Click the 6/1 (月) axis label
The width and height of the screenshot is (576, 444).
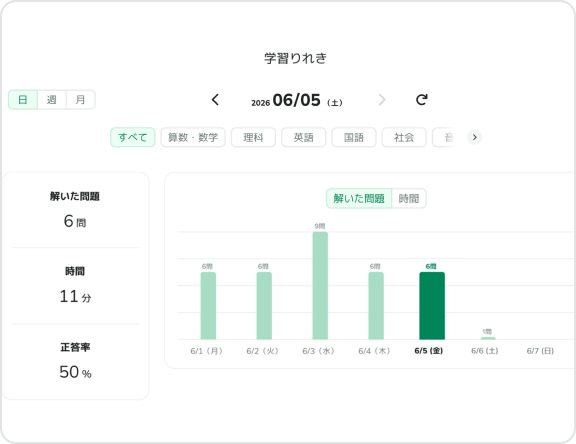[206, 351]
